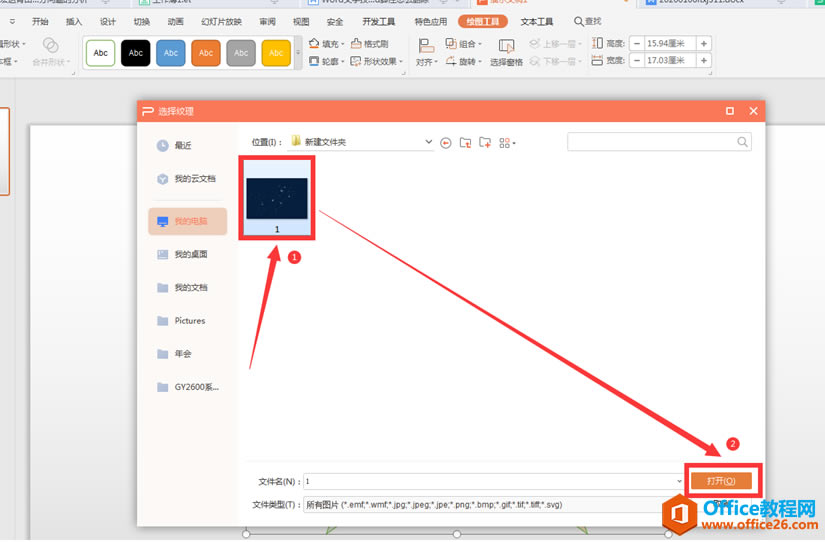Choose the black Abc shape style

[x=136, y=53]
